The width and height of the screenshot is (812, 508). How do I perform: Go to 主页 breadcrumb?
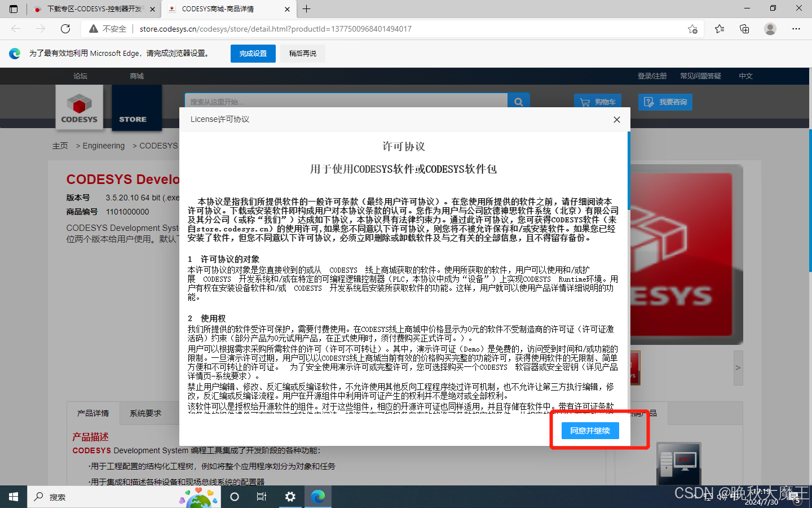click(60, 146)
